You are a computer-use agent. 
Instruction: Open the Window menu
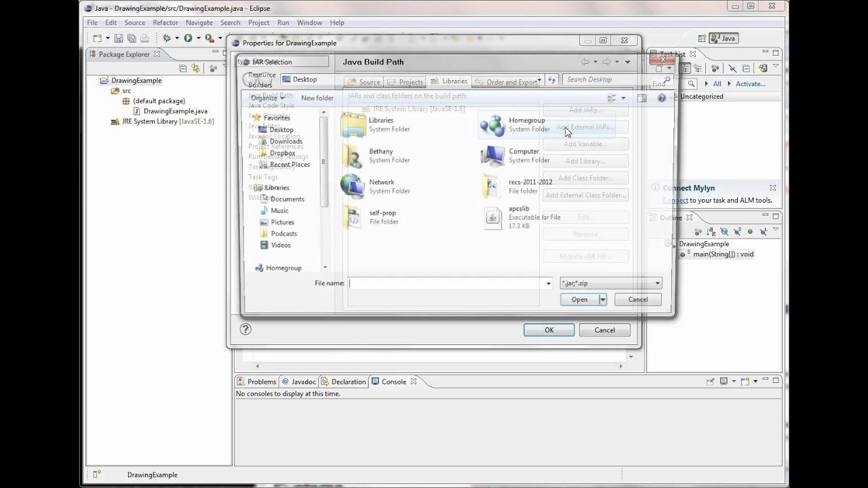(x=309, y=22)
